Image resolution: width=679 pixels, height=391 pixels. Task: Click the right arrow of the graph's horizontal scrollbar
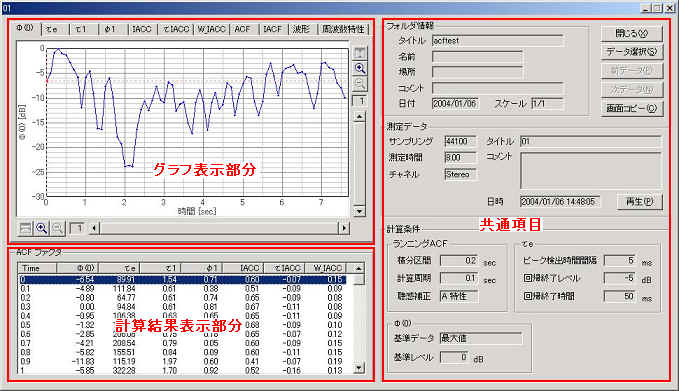click(x=344, y=228)
